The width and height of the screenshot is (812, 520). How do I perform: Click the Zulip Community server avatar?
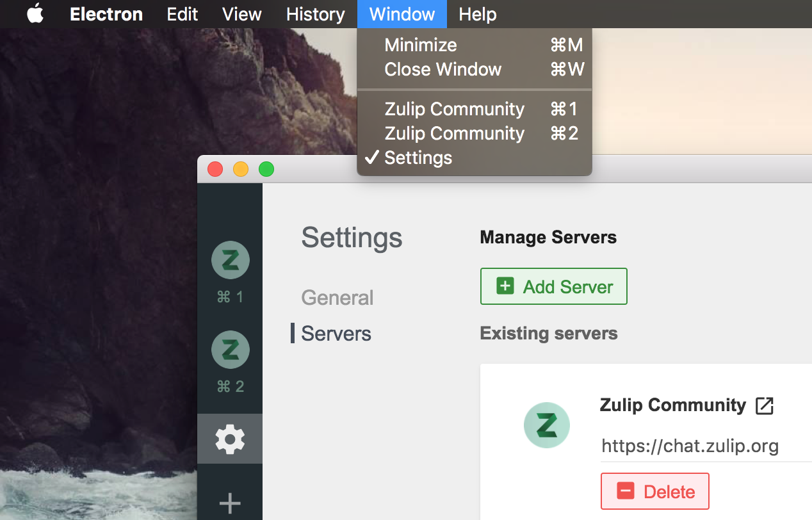tap(547, 425)
